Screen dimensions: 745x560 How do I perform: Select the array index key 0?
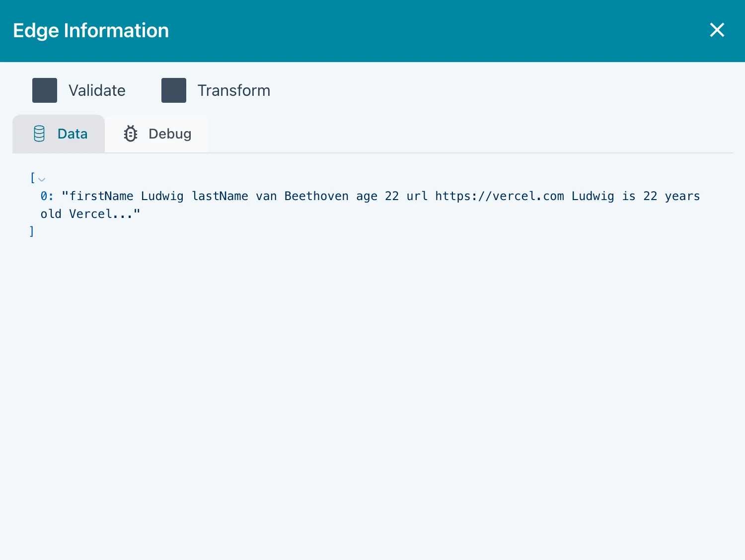[45, 197]
